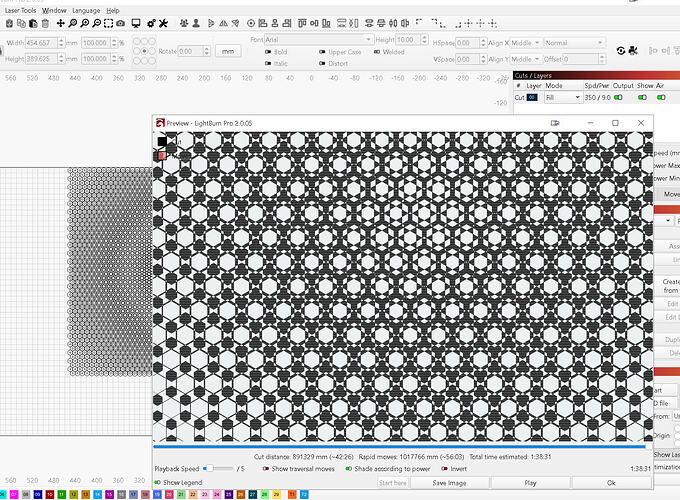Image resolution: width=680 pixels, height=500 pixels.
Task: Open the Language menu
Action: point(86,10)
